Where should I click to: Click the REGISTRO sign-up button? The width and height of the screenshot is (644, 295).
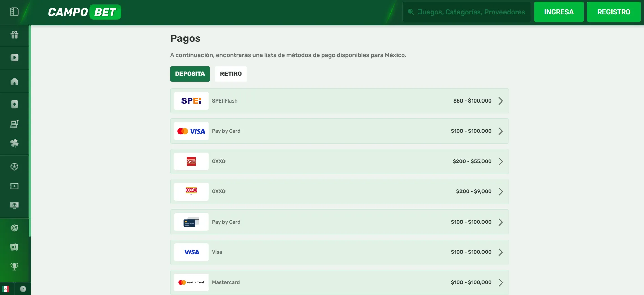(614, 12)
